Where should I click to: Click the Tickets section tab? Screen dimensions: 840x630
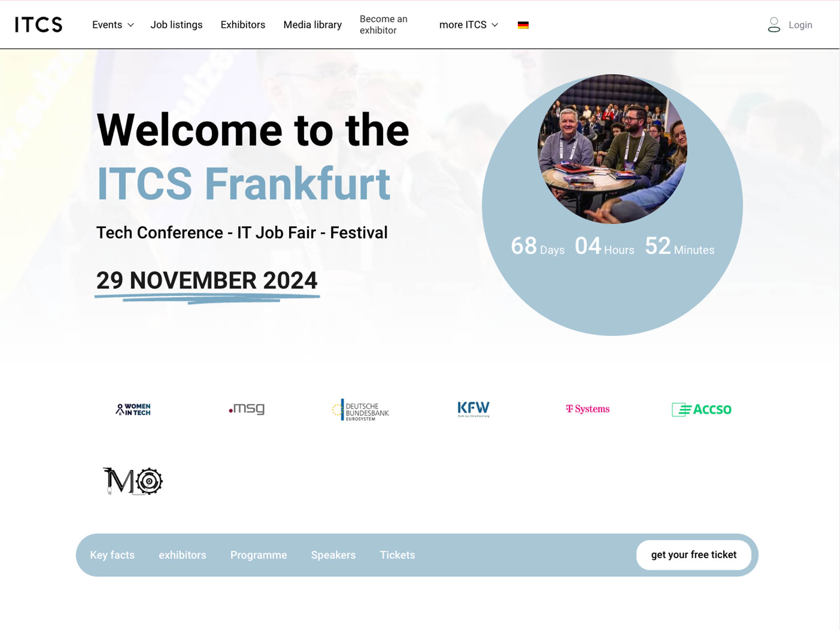tap(397, 554)
